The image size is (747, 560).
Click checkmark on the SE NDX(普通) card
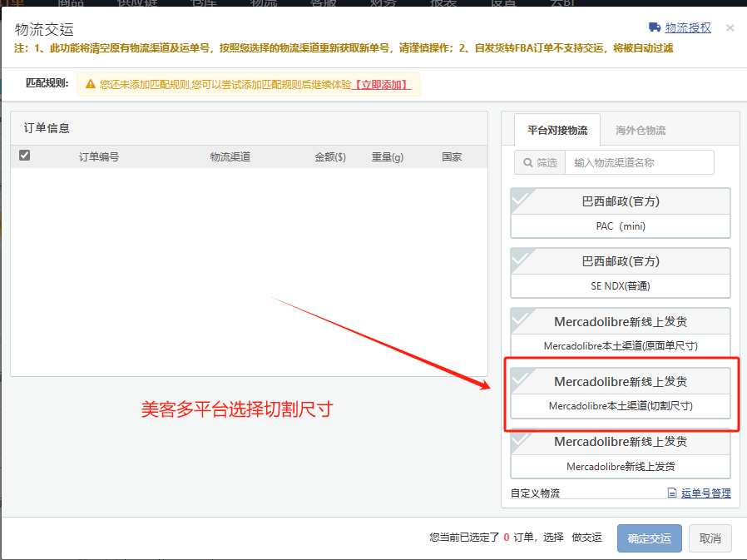521,258
